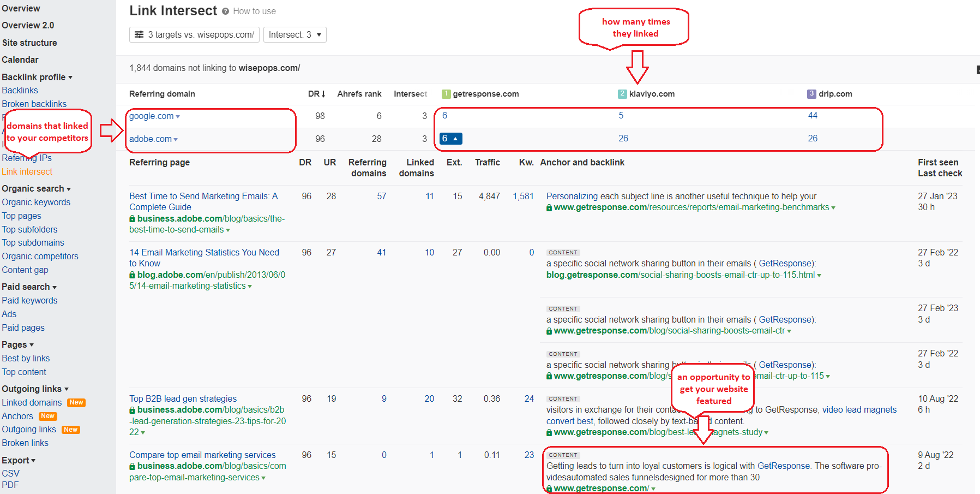Open Content gap report
Screen dimensions: 980x494
pyautogui.click(x=25, y=270)
